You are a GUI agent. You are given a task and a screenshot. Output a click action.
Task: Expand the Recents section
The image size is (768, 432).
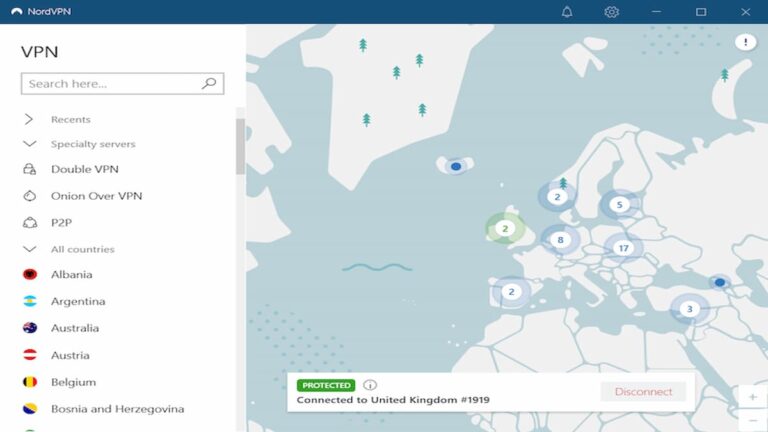(x=29, y=119)
